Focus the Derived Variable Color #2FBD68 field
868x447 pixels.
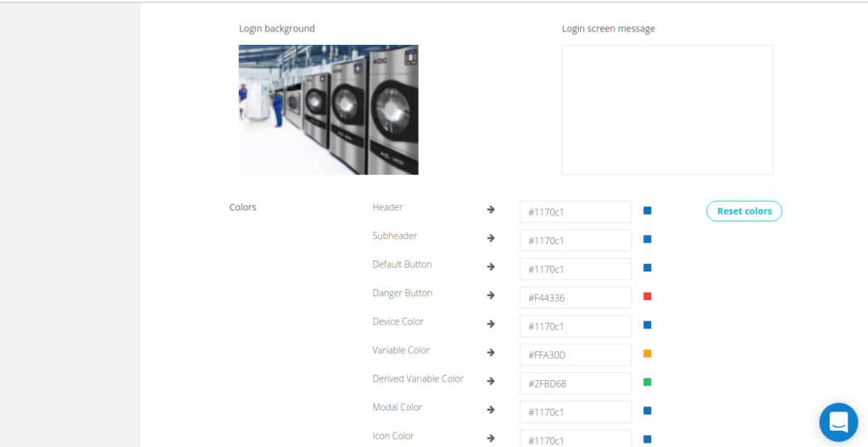click(x=576, y=383)
